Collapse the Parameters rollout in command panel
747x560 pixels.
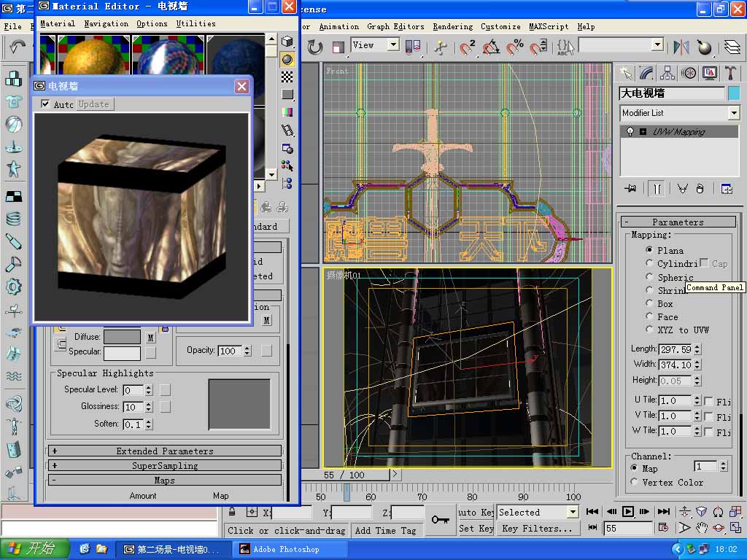point(678,222)
